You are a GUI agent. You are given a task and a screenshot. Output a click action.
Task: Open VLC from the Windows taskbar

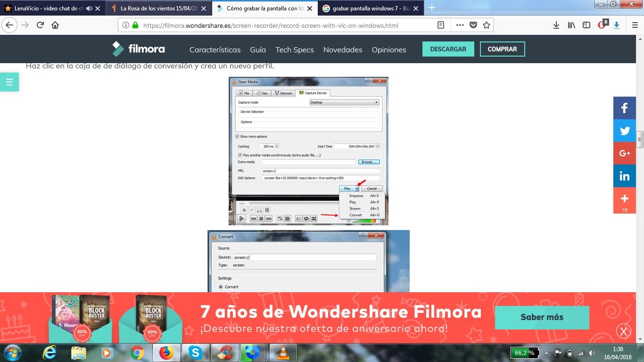pos(283,353)
